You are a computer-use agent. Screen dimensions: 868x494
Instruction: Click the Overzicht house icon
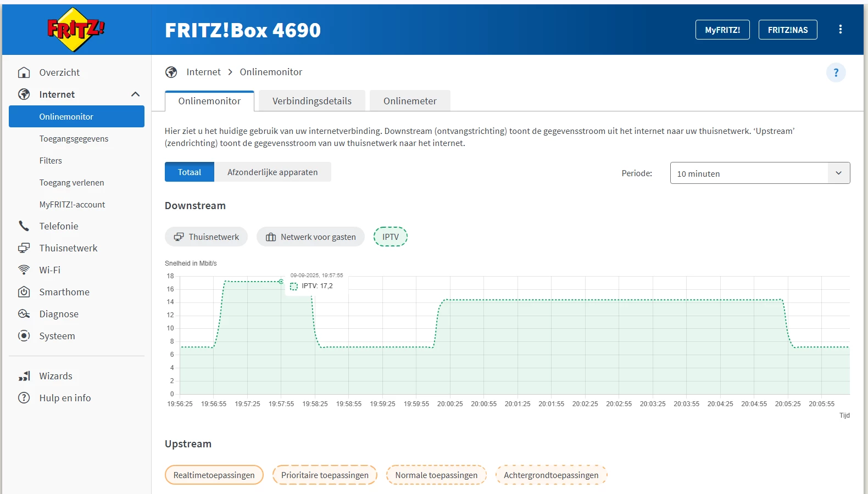(x=24, y=72)
